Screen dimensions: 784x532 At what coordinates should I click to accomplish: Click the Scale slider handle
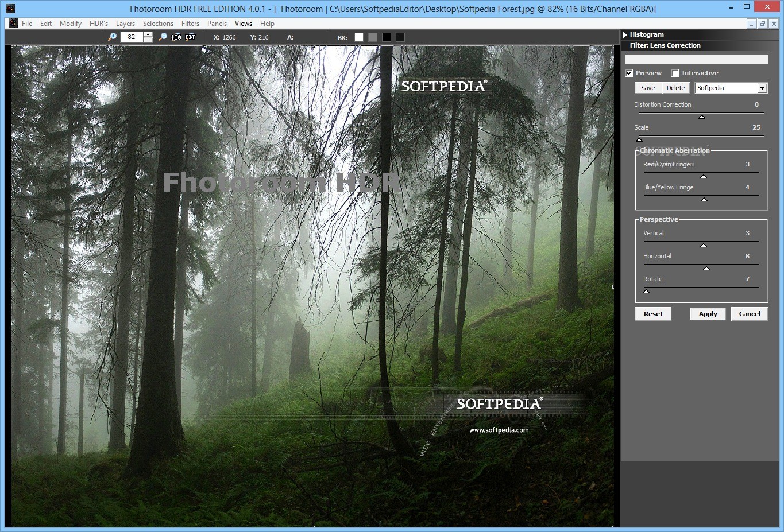point(639,140)
